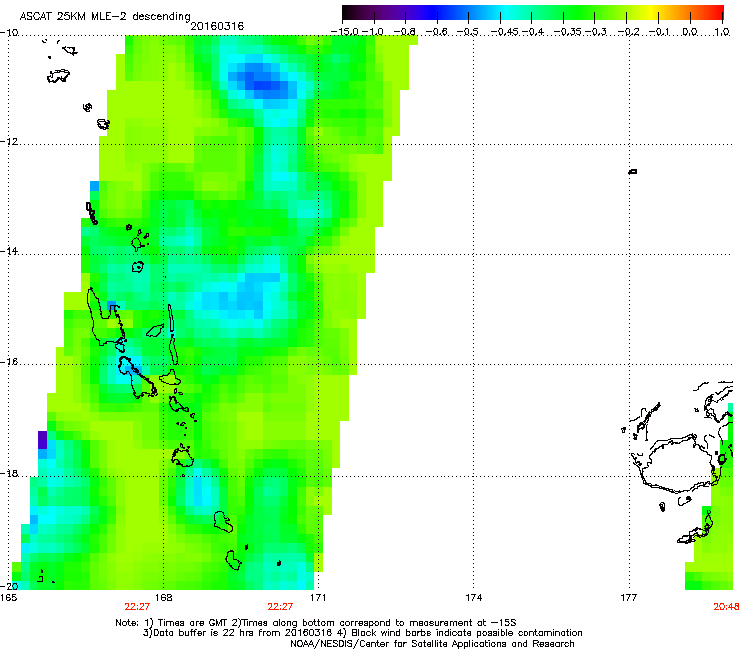The height and width of the screenshot is (650, 740).
Task: Select the "-0.2" color scale value
Action: click(629, 32)
